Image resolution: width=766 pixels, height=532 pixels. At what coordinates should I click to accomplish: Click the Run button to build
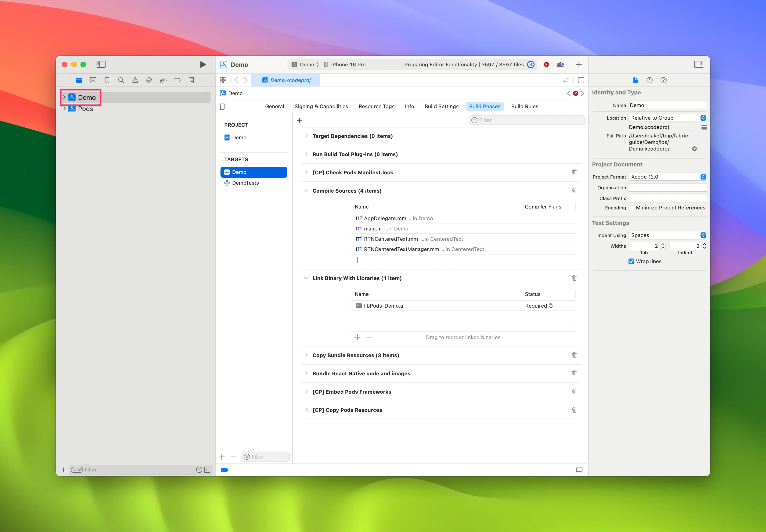[x=202, y=64]
